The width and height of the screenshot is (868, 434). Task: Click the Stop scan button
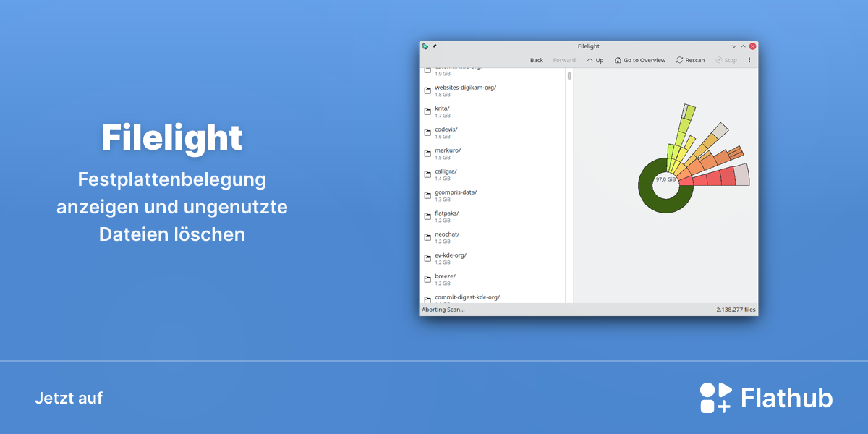pyautogui.click(x=726, y=60)
